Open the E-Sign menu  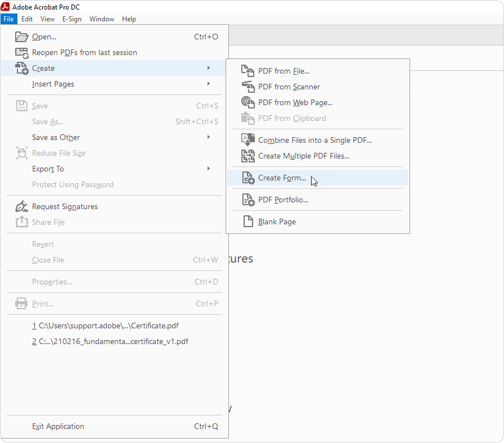click(71, 19)
